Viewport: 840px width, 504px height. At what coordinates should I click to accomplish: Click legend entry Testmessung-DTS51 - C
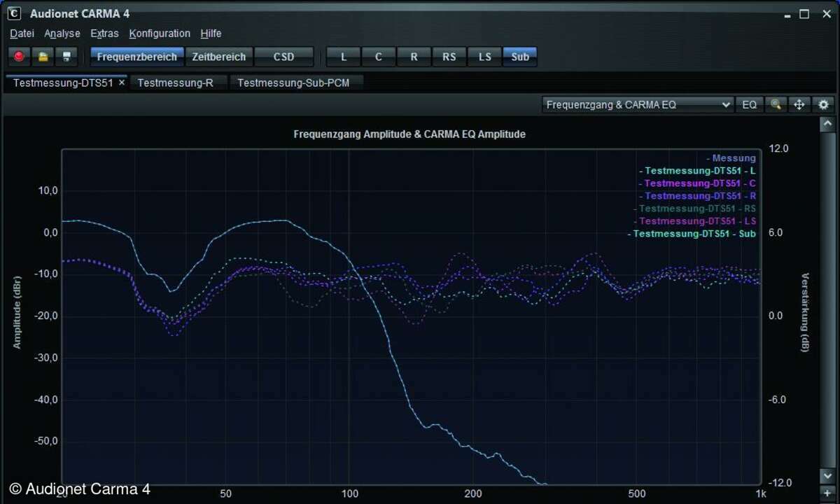(697, 183)
